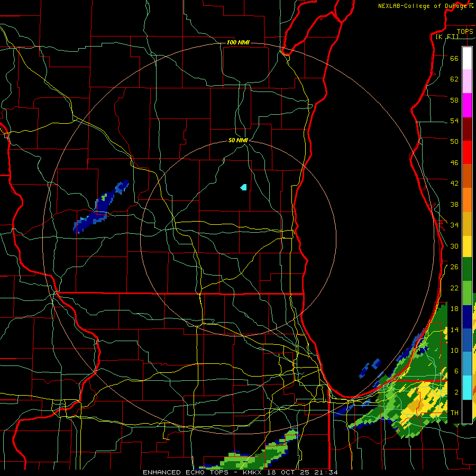The height and width of the screenshot is (476, 476).
Task: Click the light blue legend swatch
Action: 467,363
